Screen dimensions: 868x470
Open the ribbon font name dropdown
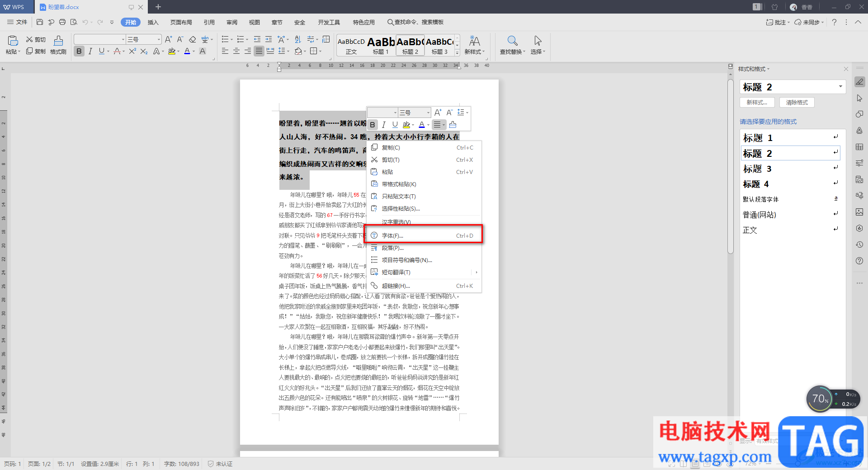[123, 39]
